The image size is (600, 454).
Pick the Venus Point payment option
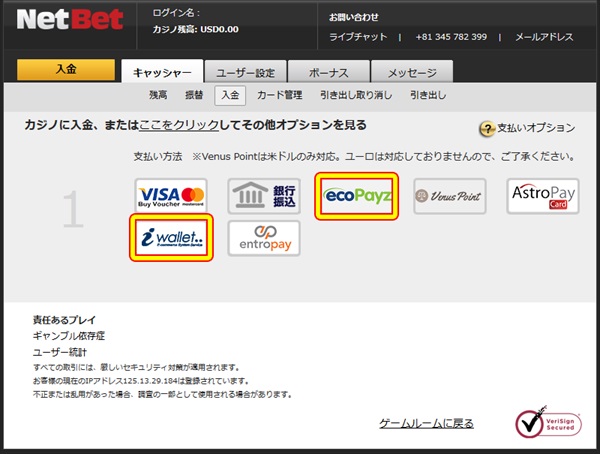(x=450, y=196)
